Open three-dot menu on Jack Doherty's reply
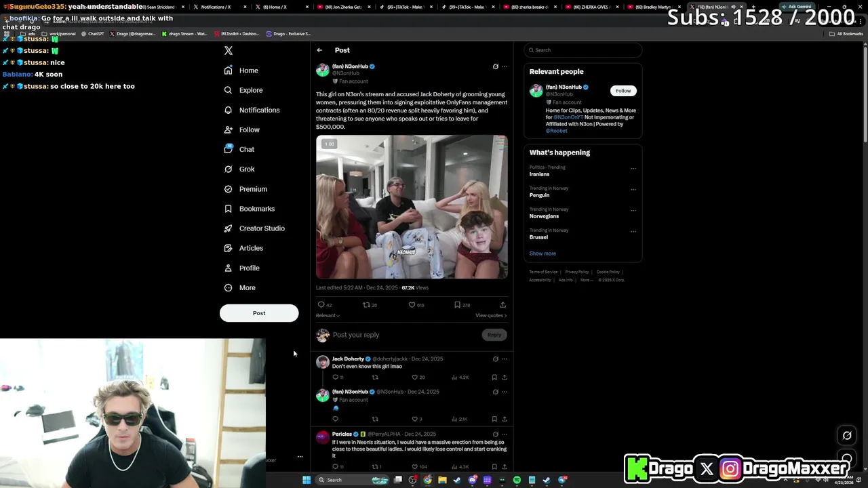This screenshot has width=868, height=488. tap(504, 359)
